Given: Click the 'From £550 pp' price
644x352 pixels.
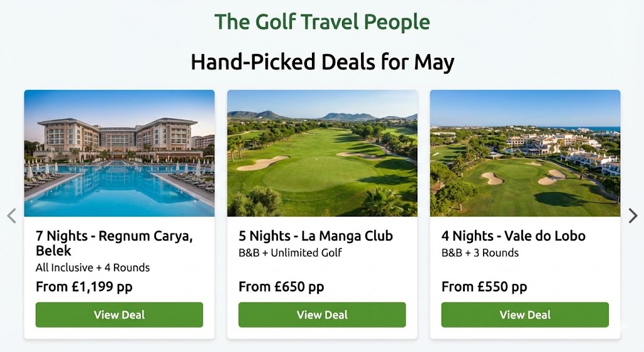Looking at the screenshot, I should (x=484, y=287).
